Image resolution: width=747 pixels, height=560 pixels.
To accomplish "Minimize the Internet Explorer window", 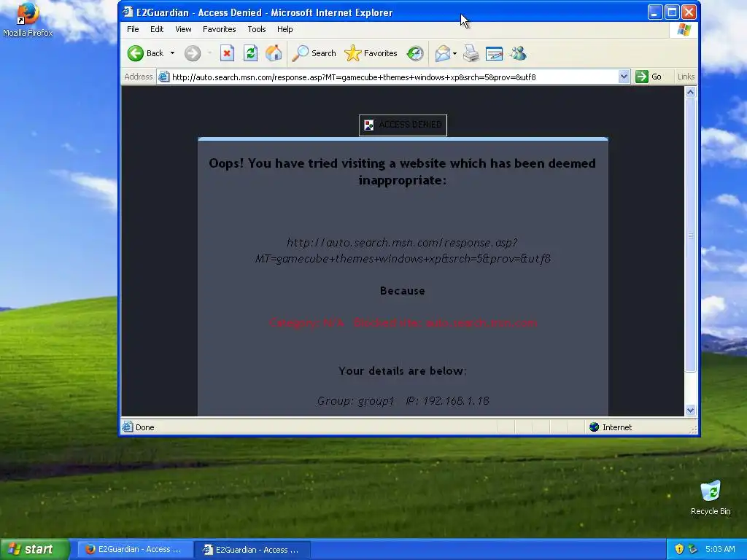I will (654, 12).
